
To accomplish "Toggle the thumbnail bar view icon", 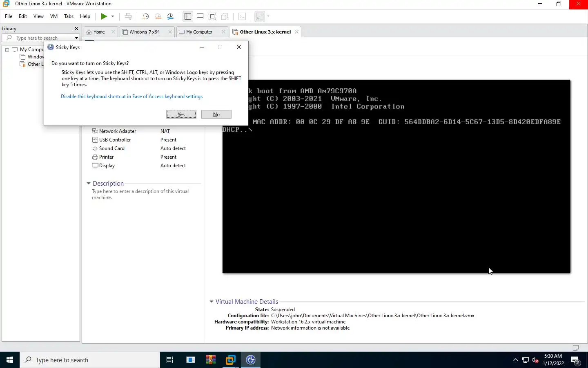I will (x=200, y=16).
